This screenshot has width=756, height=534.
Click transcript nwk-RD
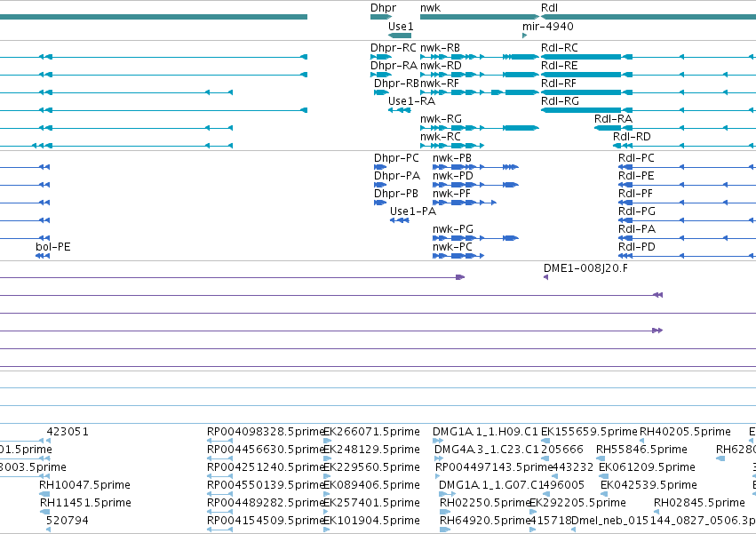click(x=479, y=75)
